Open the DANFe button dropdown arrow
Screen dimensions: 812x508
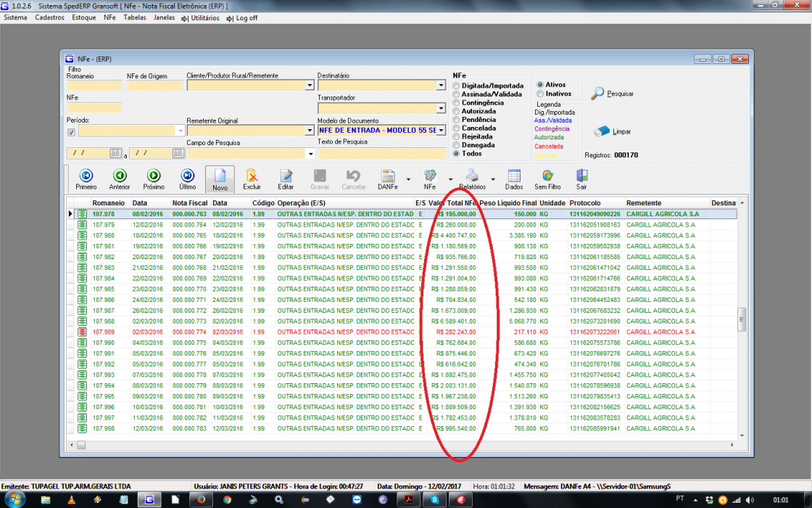point(408,179)
